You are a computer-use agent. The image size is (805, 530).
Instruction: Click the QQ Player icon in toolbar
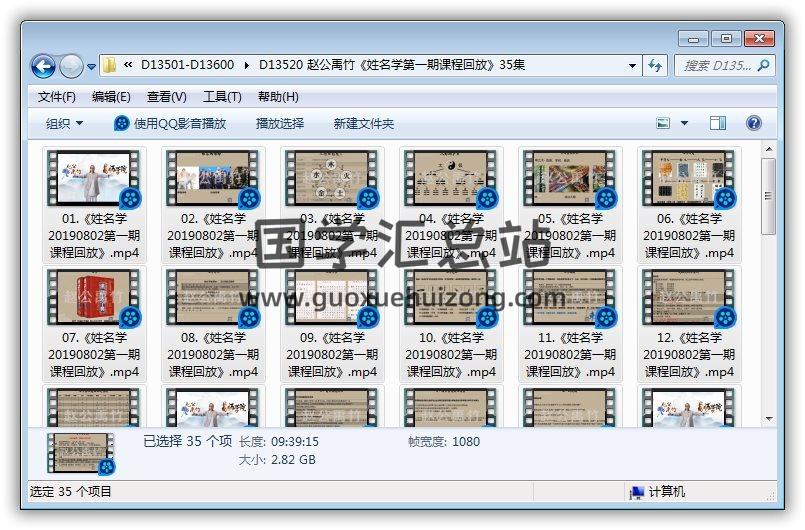coord(121,123)
